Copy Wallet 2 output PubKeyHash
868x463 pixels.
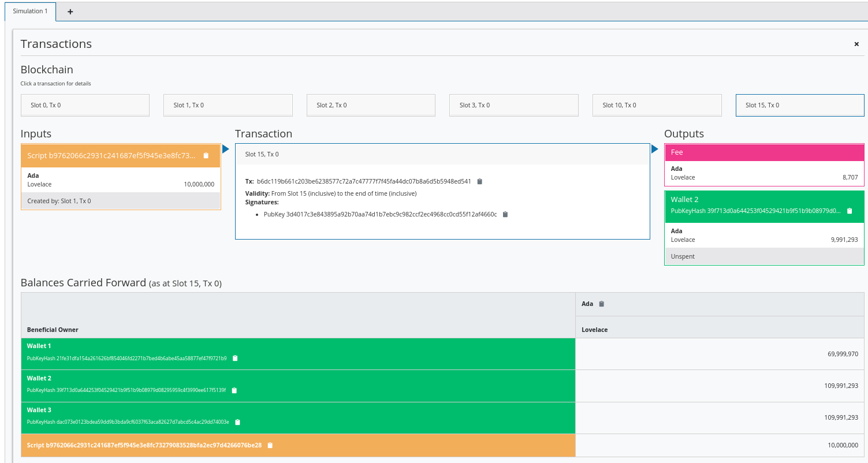coord(849,211)
